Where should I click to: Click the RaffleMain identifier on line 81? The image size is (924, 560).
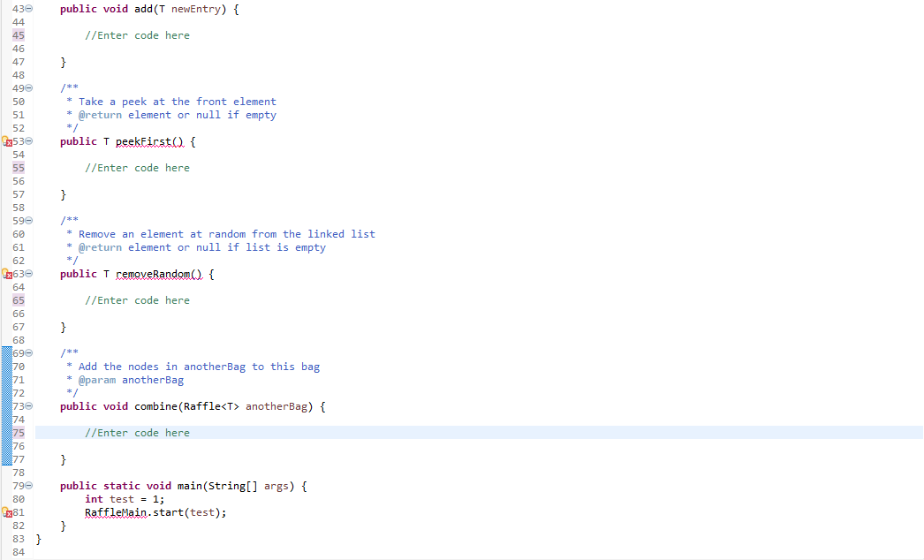[x=117, y=512]
